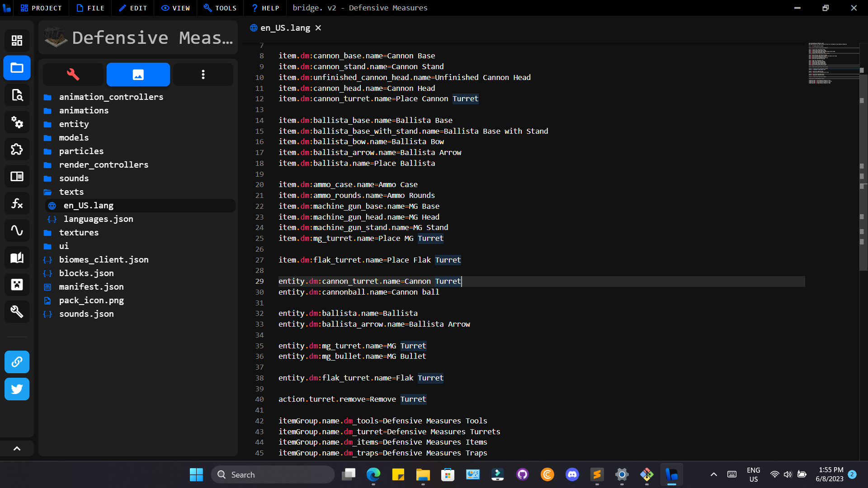This screenshot has height=488, width=868.
Task: Open the wave-shaped sidebar tool icon
Action: click(x=17, y=231)
